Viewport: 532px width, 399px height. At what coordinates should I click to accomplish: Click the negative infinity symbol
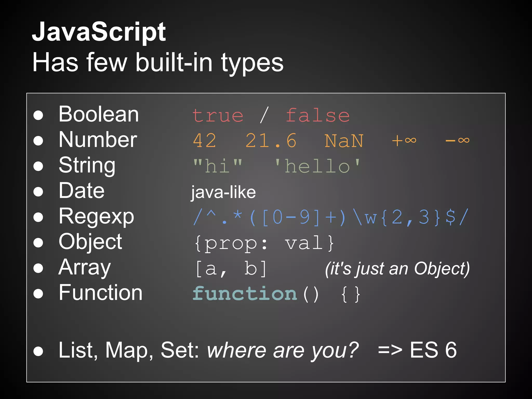click(x=457, y=141)
